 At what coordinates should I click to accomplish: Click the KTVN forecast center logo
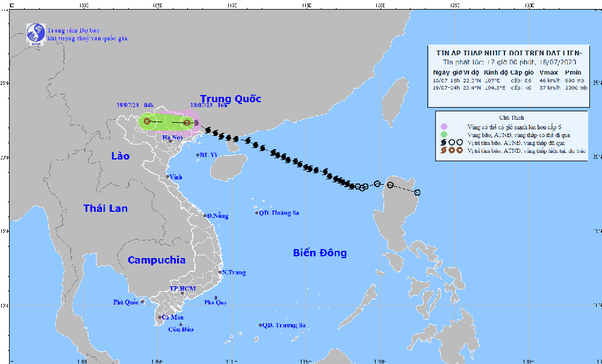click(x=36, y=34)
